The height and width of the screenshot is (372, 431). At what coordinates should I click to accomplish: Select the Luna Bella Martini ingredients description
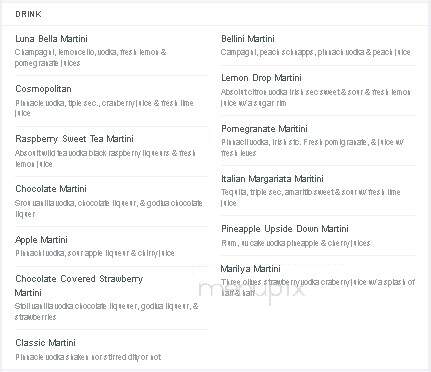(90, 58)
